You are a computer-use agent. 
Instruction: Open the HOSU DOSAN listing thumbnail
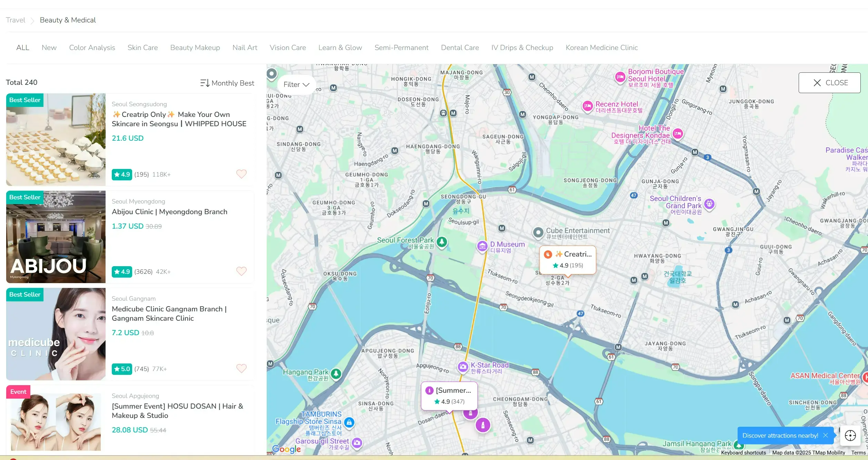[56, 421]
